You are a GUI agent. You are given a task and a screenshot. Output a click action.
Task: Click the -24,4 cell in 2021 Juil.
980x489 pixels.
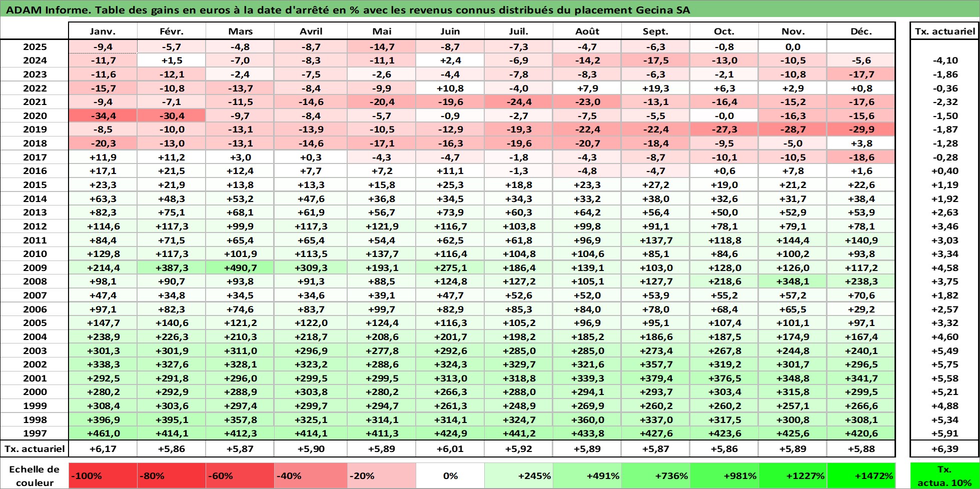click(x=519, y=101)
